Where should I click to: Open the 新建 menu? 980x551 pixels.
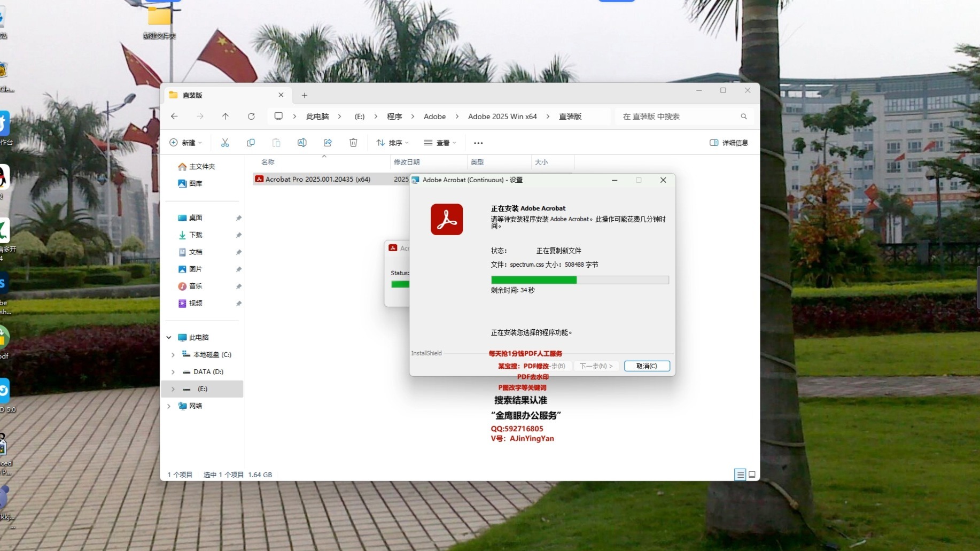[x=185, y=143]
